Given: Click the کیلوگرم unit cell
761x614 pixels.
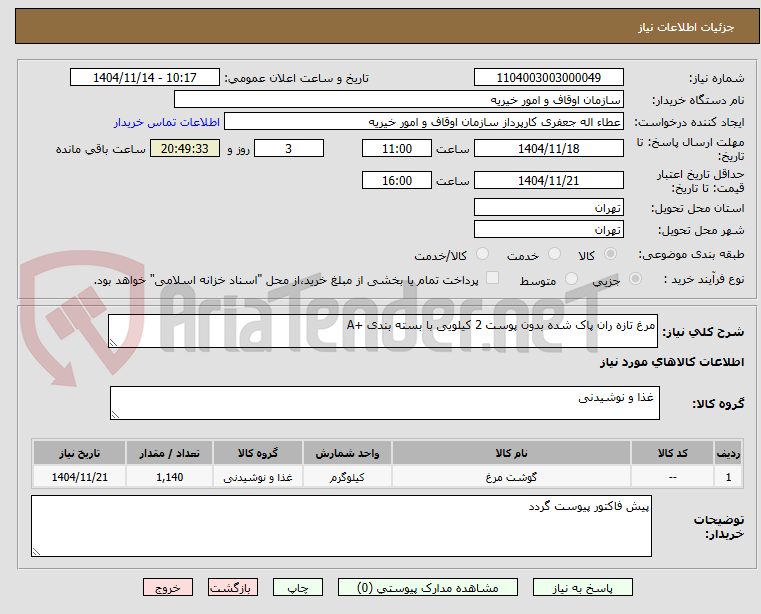Looking at the screenshot, I should click(x=347, y=478).
